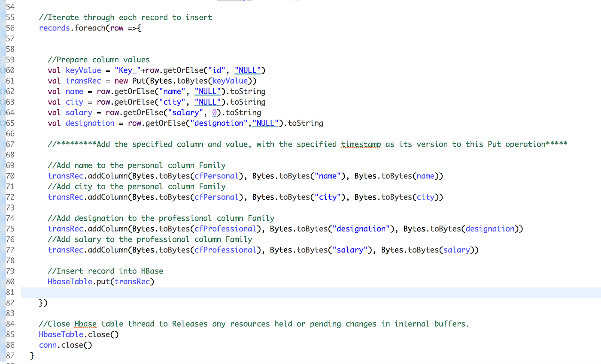Select the records identifier on line 56

point(54,27)
